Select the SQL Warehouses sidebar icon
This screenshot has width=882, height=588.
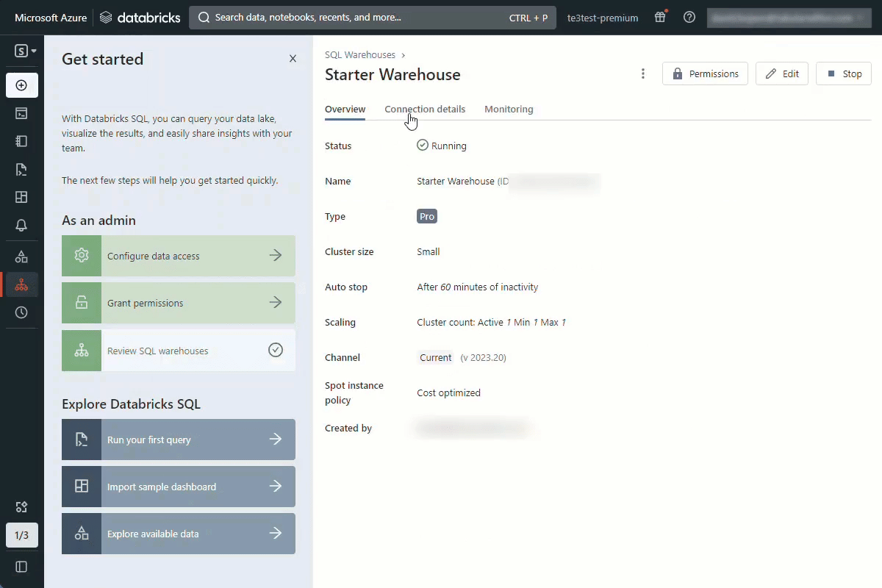click(22, 284)
